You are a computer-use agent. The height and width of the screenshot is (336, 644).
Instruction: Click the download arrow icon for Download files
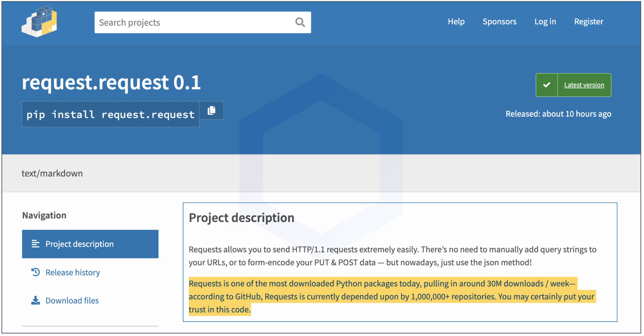35,300
